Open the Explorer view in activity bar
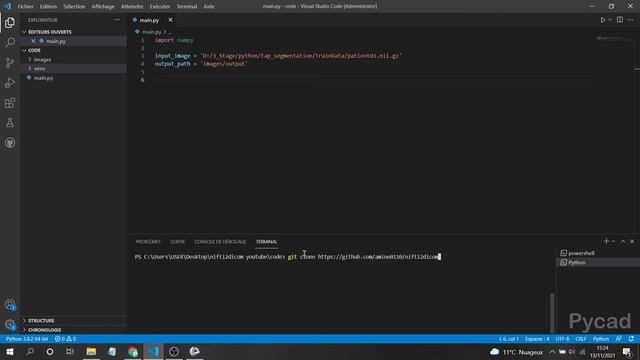 pos(10,22)
